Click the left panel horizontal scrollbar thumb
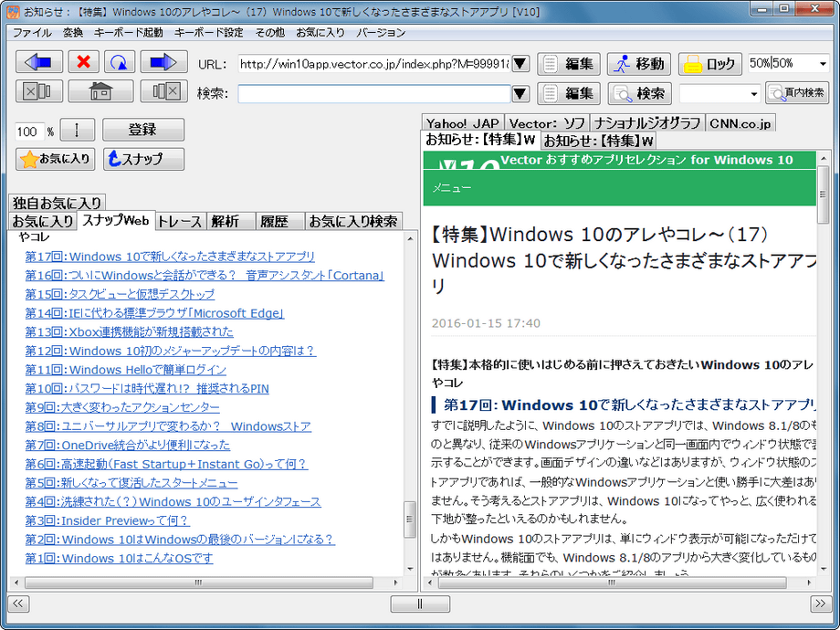 pos(199,583)
